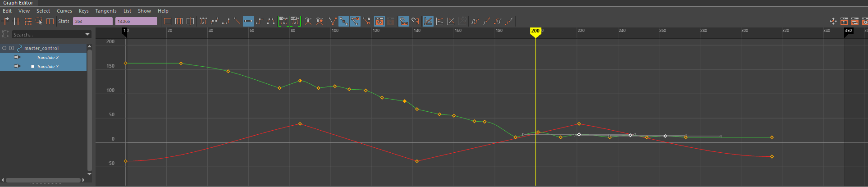Viewport: 868px width, 187px height.
Task: Click the outliner scroll up arrow
Action: point(89,46)
